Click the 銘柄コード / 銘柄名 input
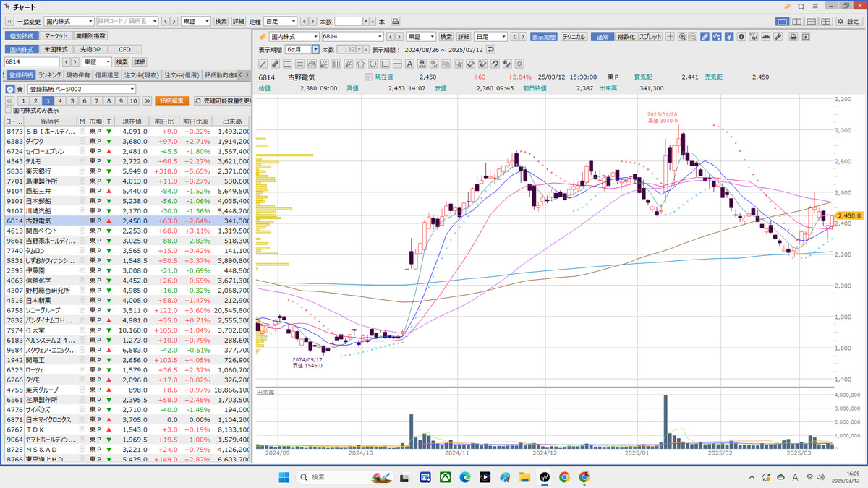868x488 pixels. [x=127, y=22]
